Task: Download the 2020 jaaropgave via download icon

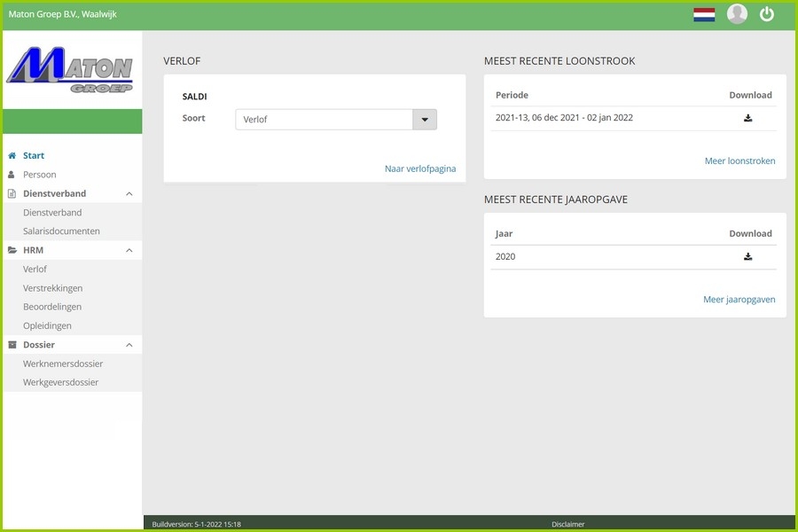Action: pyautogui.click(x=747, y=257)
